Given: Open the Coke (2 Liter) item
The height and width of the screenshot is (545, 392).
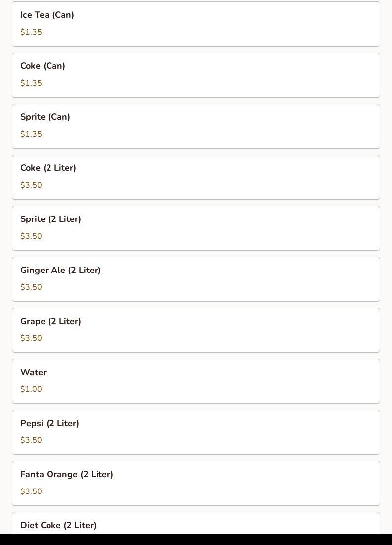Looking at the screenshot, I should 196,177.
